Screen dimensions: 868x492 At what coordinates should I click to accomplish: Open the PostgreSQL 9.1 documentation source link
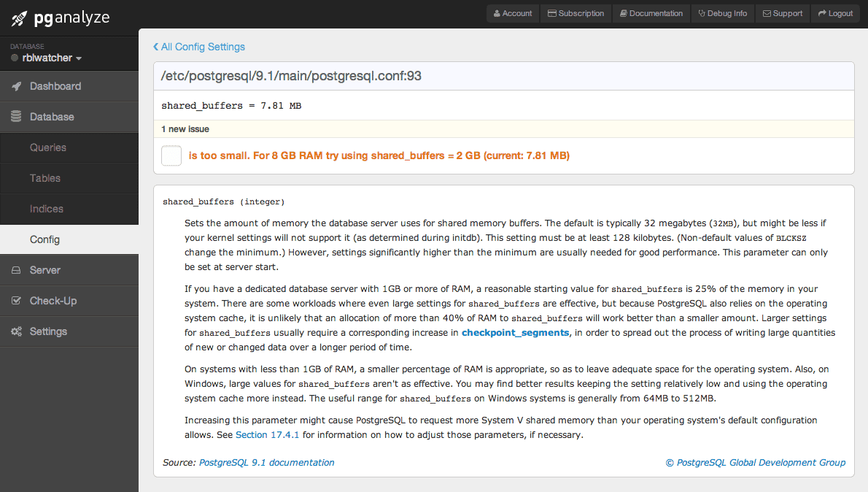[x=267, y=462]
